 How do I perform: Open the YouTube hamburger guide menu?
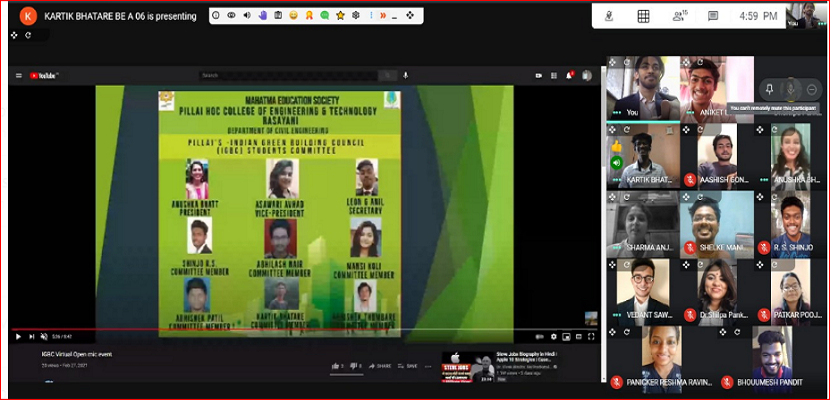click(19, 76)
